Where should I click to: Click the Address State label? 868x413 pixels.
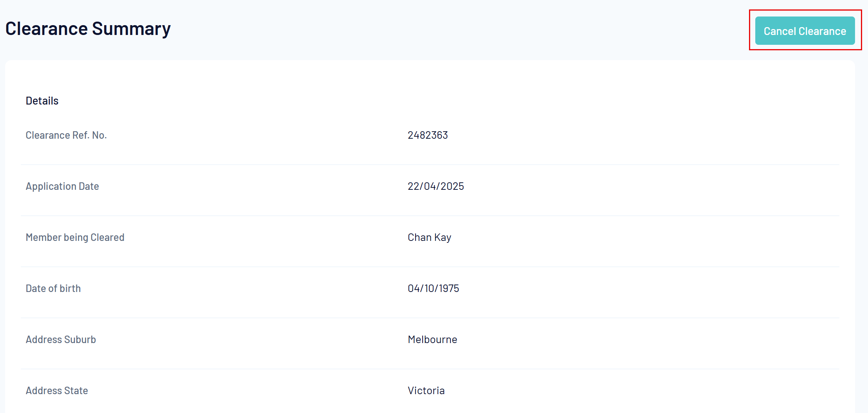point(57,391)
